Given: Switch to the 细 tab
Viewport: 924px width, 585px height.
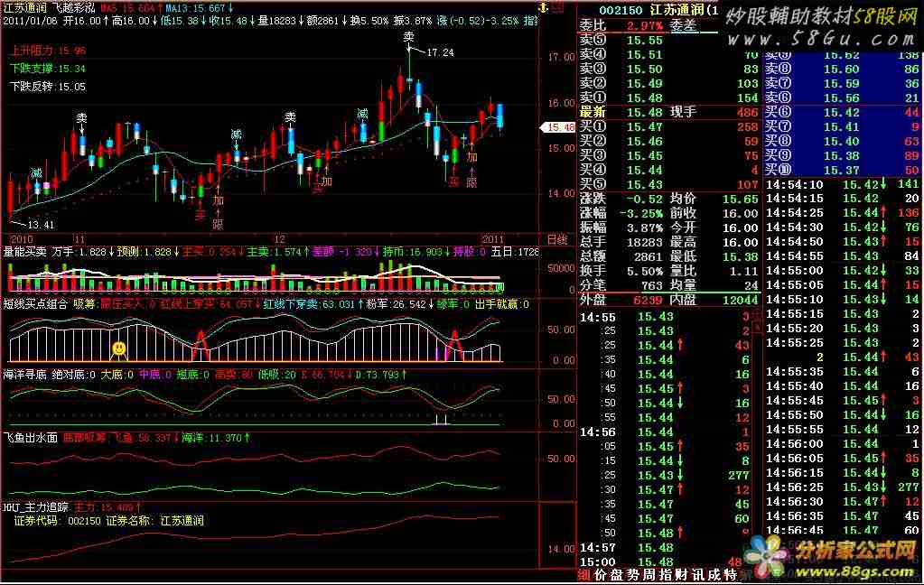Looking at the screenshot, I should pyautogui.click(x=584, y=575).
